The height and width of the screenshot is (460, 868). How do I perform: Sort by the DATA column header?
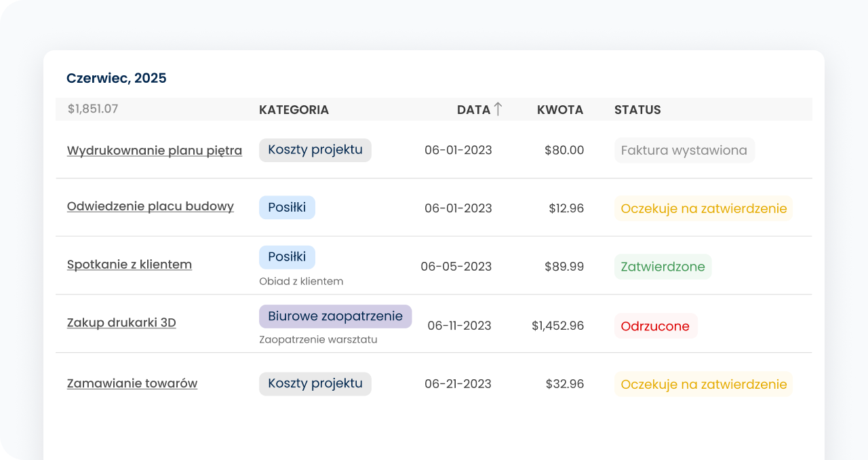tap(473, 110)
